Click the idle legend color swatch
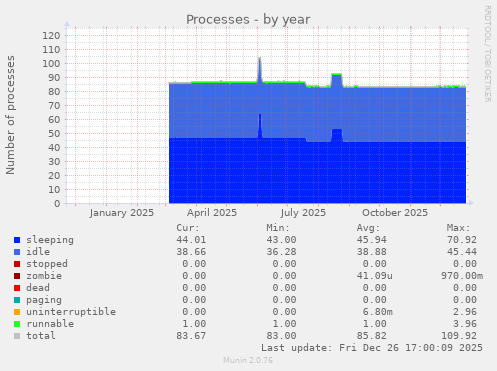497x371 pixels. click(x=17, y=252)
